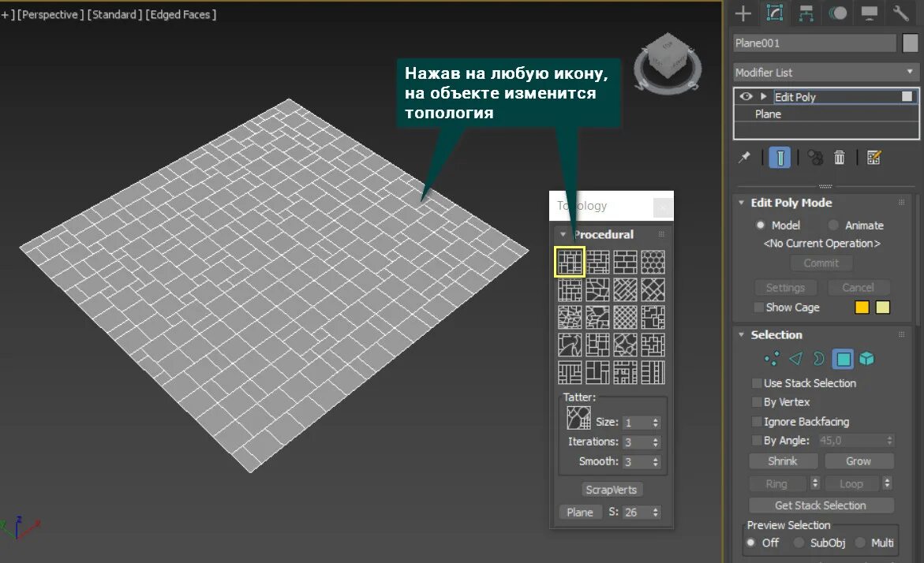Viewport: 924px width, 563px height.
Task: Click the Make Unique icon
Action: point(815,157)
